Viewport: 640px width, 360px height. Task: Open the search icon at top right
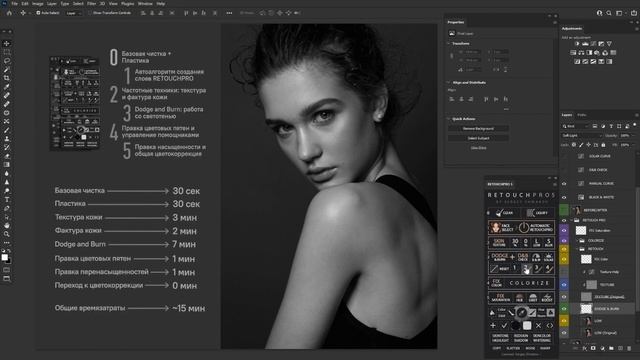coord(609,13)
